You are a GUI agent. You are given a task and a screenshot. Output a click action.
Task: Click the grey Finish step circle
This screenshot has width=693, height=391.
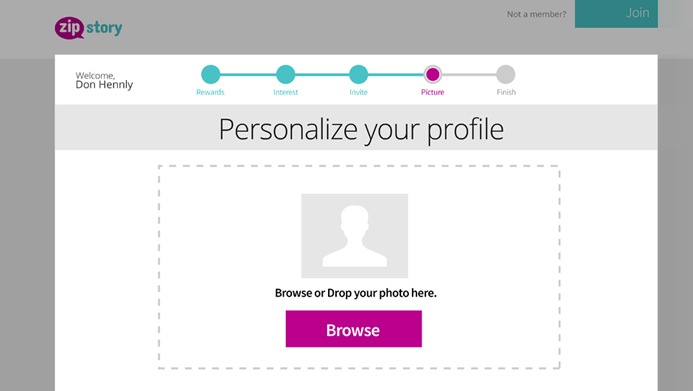tap(506, 74)
